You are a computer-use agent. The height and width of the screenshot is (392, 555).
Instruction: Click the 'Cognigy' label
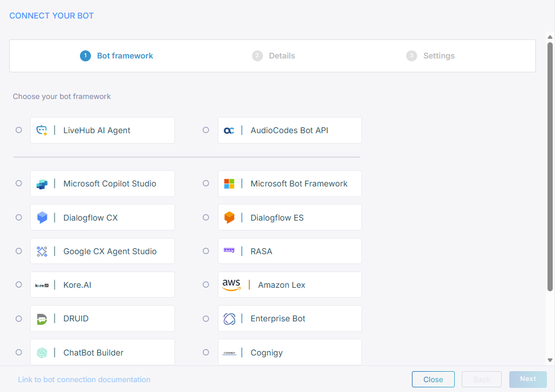[267, 353]
